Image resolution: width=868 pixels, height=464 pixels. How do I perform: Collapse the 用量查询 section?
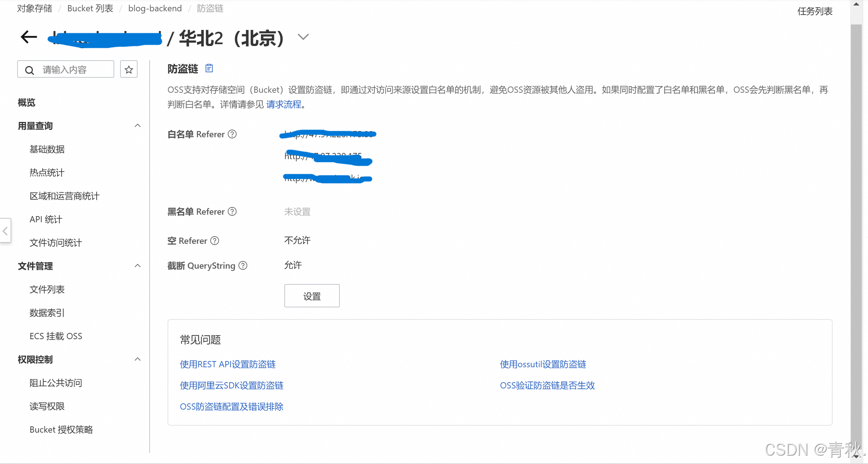pyautogui.click(x=138, y=126)
